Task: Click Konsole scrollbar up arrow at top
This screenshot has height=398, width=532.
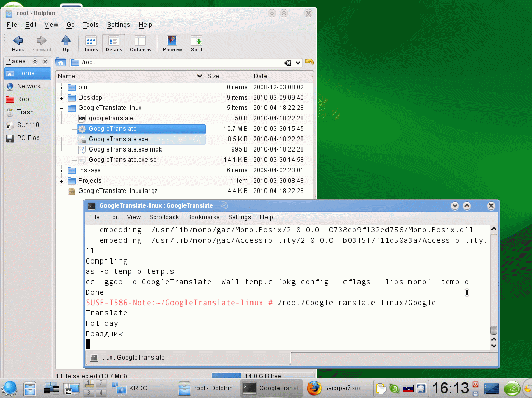Action: point(494,229)
